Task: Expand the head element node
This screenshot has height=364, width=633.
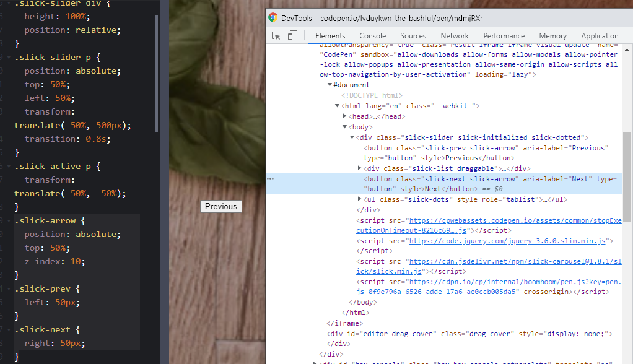Action: pyautogui.click(x=344, y=116)
